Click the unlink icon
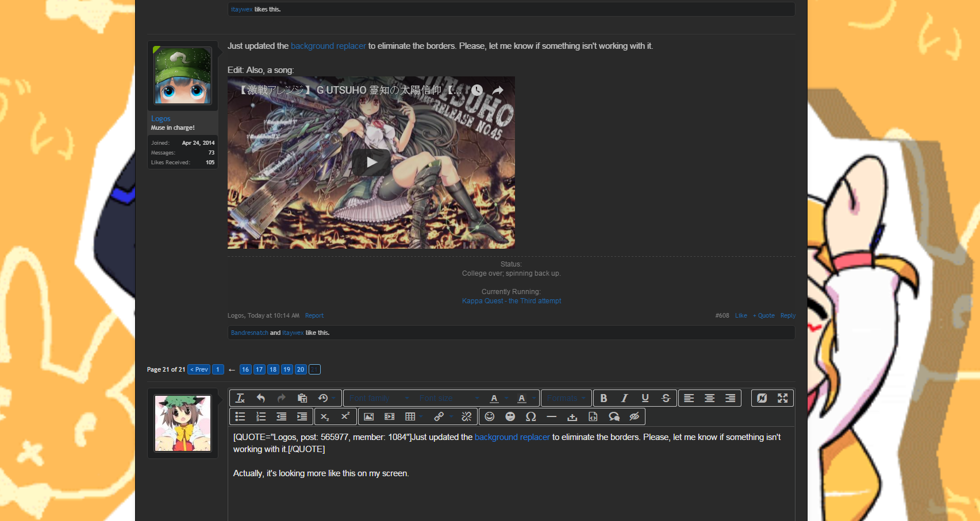Viewport: 980px width, 521px height. [467, 416]
